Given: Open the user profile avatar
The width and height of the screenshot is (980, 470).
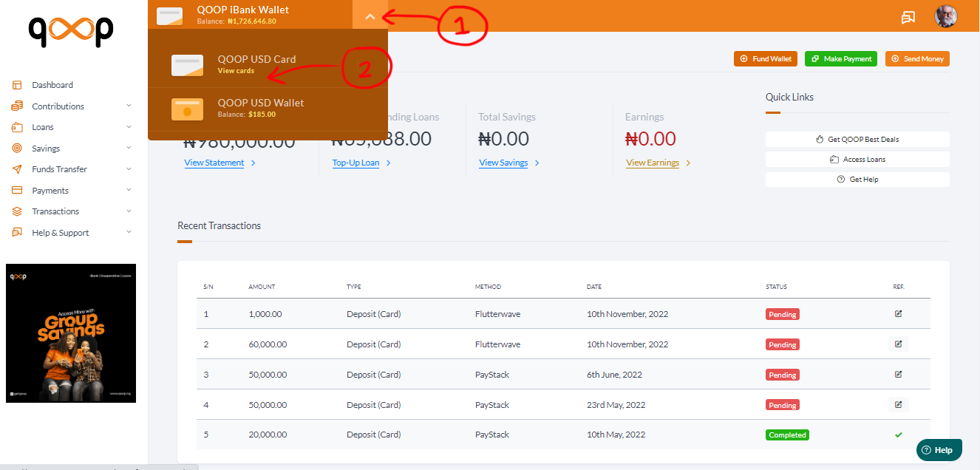Looking at the screenshot, I should [946, 16].
